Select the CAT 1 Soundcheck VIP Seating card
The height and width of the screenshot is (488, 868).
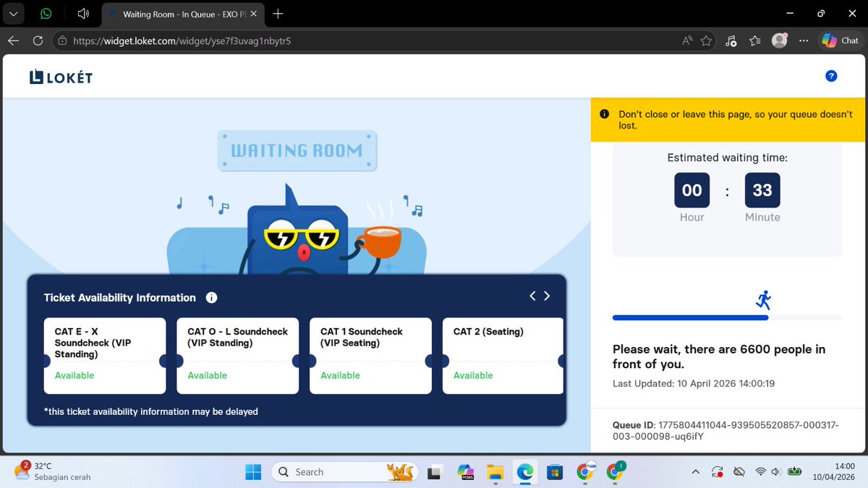371,356
